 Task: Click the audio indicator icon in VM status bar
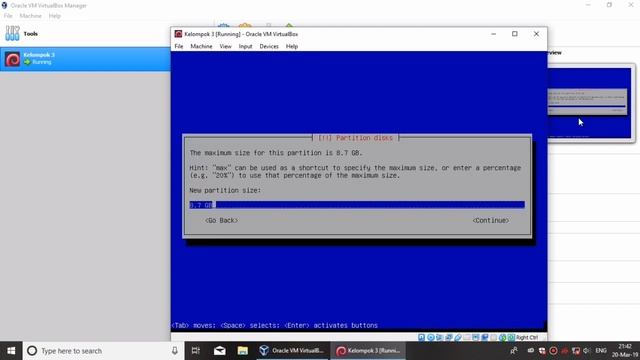439,338
